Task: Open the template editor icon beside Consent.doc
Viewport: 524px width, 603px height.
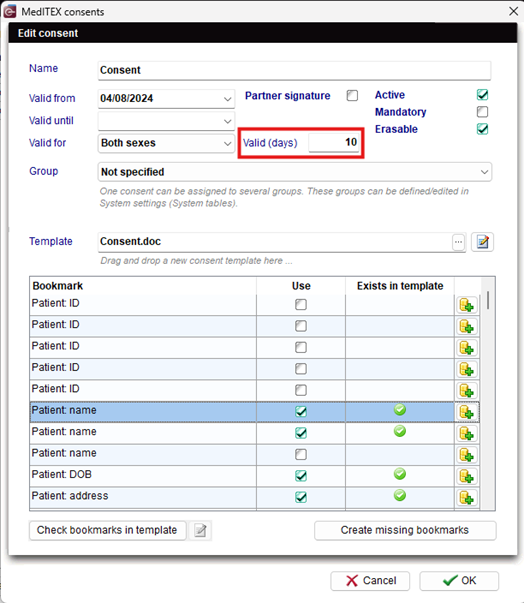Action: (x=482, y=242)
